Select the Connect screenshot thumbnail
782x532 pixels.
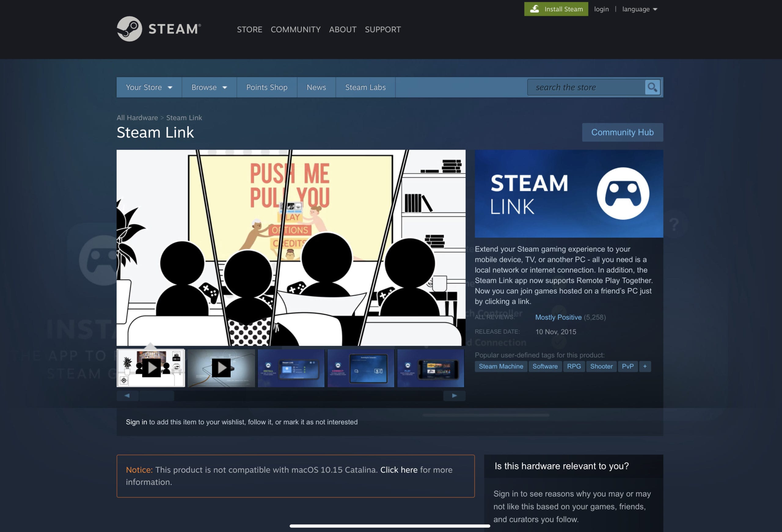(x=361, y=368)
